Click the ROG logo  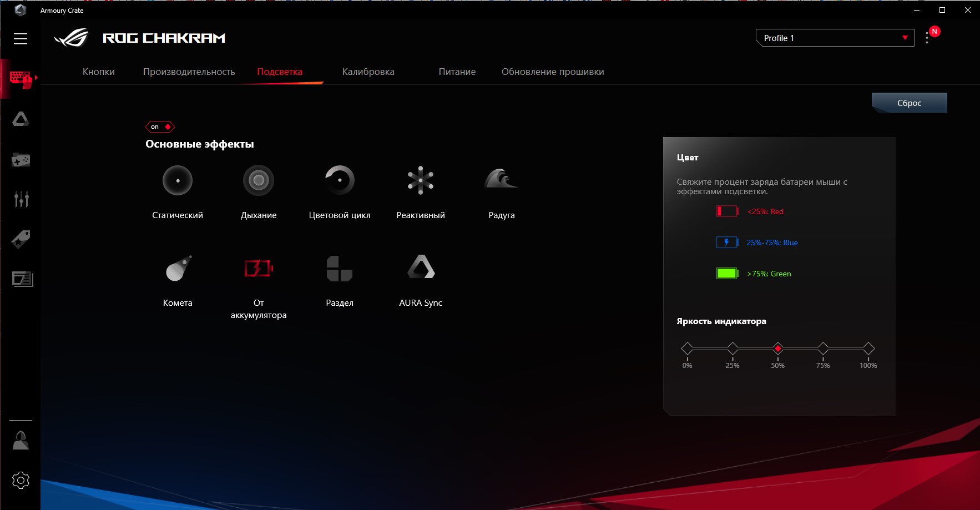pos(71,38)
